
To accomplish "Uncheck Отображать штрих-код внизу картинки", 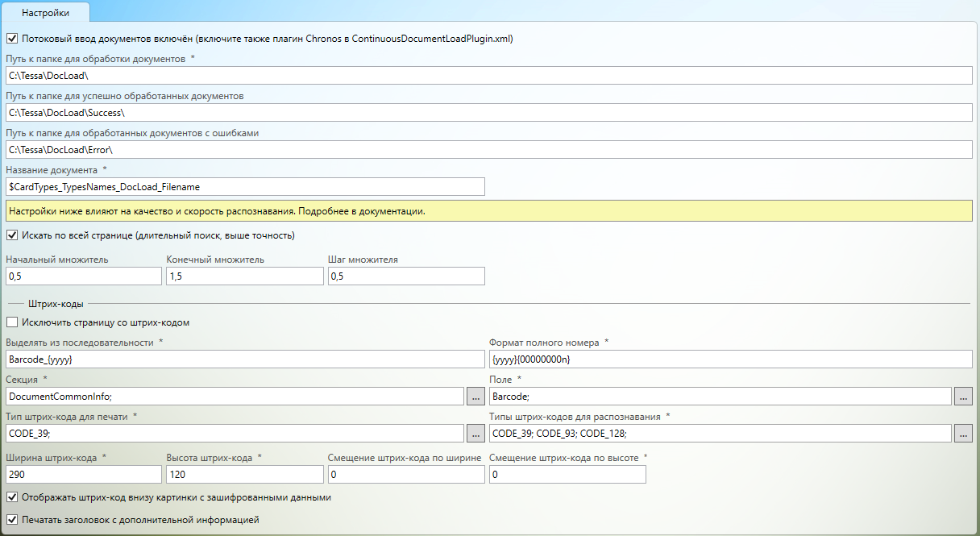I will coord(12,497).
